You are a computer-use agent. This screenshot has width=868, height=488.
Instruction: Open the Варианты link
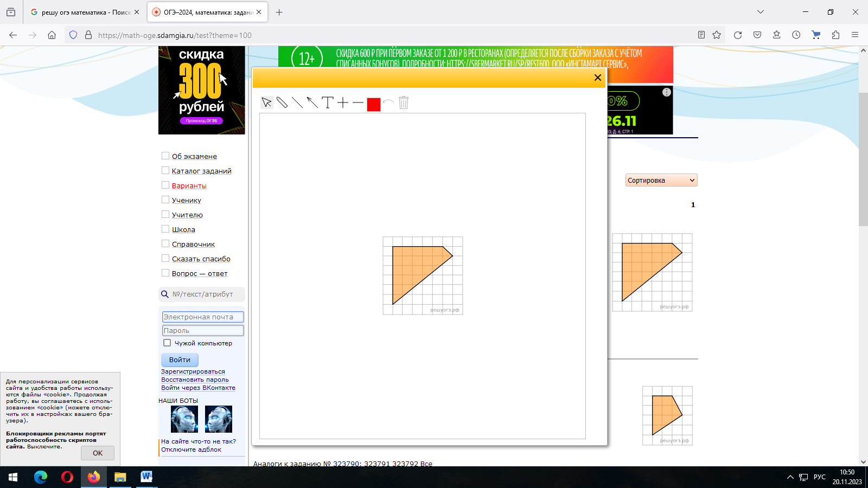(189, 185)
